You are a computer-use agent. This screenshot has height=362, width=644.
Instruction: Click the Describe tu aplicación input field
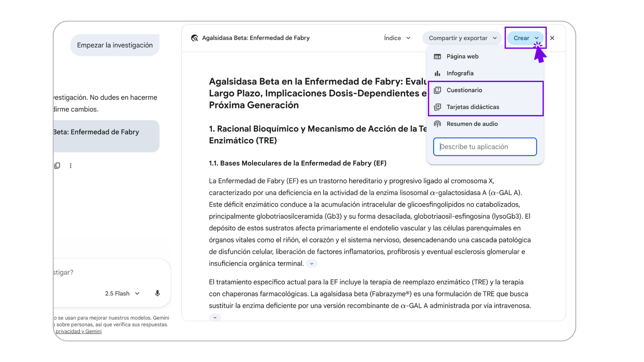[x=485, y=147]
